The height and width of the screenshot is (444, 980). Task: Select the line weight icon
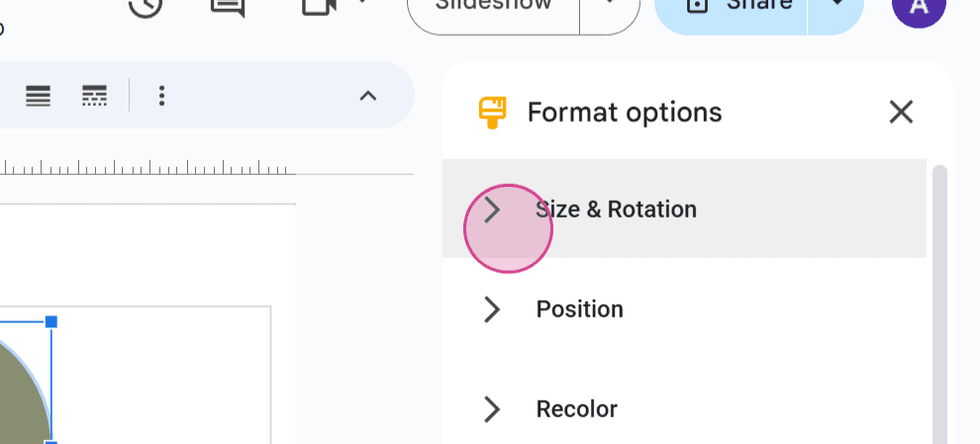click(39, 96)
